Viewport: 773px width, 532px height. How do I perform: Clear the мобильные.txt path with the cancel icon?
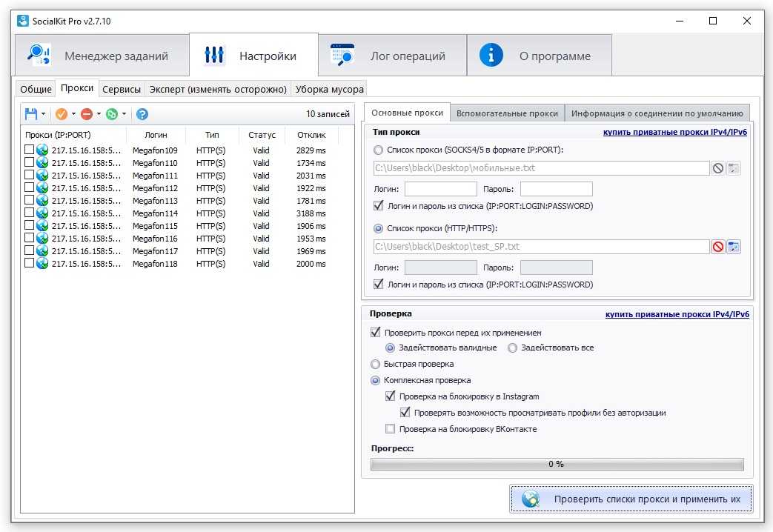click(x=717, y=168)
